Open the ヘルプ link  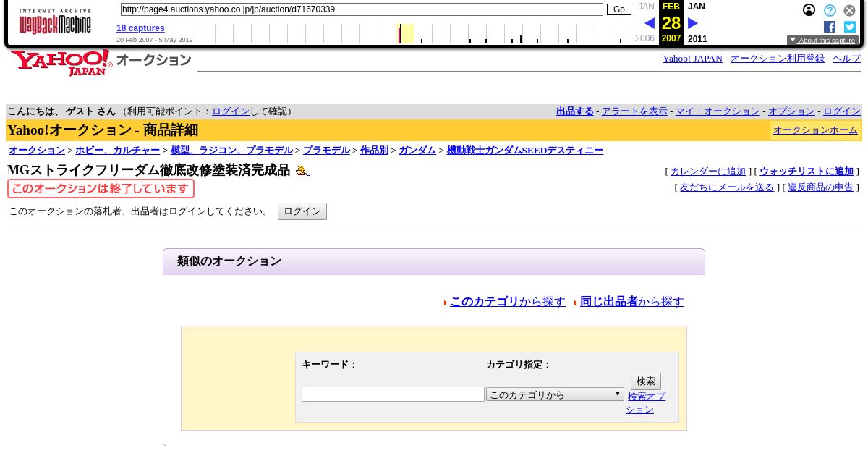846,59
